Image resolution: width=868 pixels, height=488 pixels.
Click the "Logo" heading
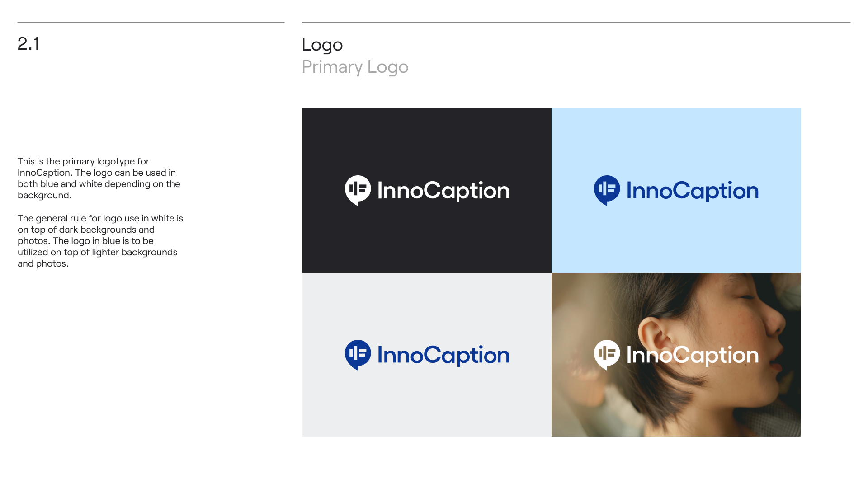point(322,45)
